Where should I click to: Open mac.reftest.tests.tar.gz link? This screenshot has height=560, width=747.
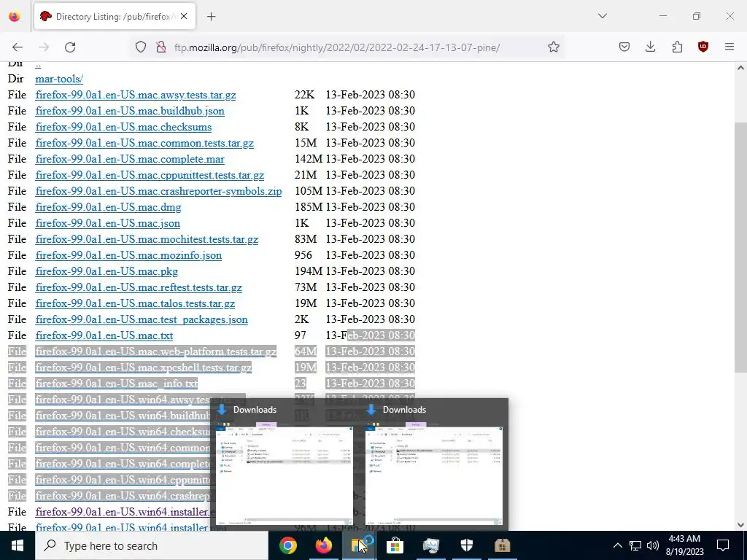139,287
